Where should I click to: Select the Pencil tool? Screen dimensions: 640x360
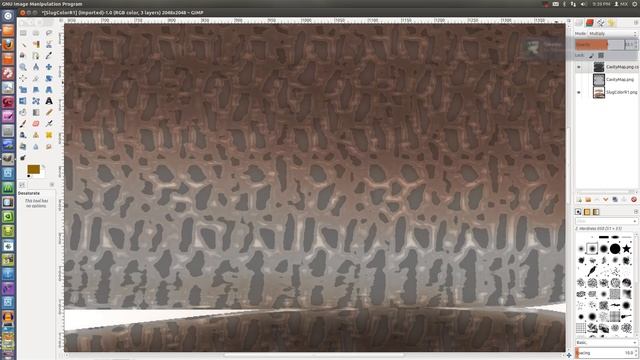49,112
